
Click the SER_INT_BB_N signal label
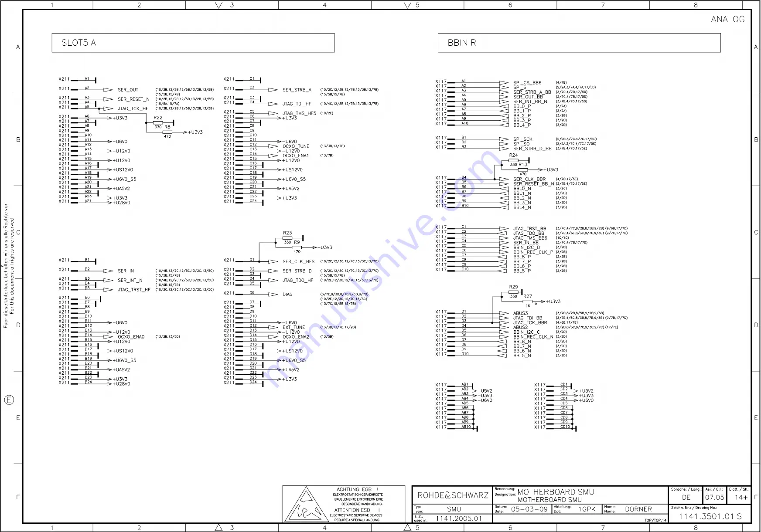(x=530, y=102)
